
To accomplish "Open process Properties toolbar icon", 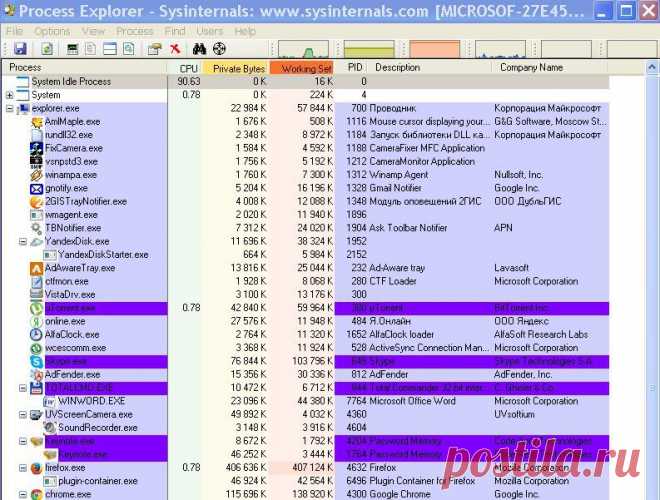I will pyautogui.click(x=154, y=49).
